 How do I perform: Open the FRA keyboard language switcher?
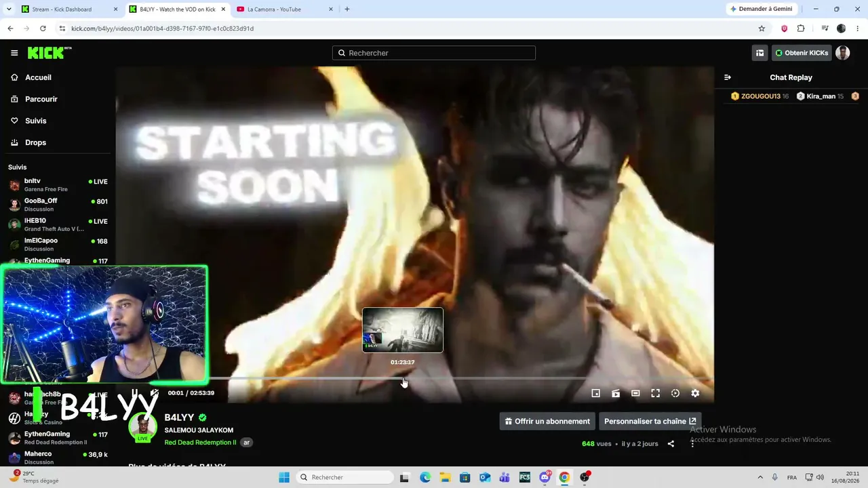coord(792,477)
